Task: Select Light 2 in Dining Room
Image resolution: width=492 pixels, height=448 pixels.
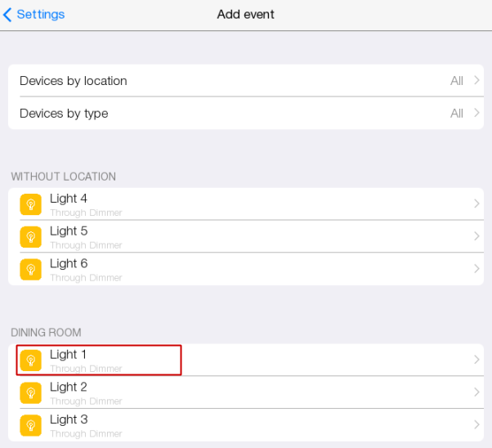Action: [69, 388]
